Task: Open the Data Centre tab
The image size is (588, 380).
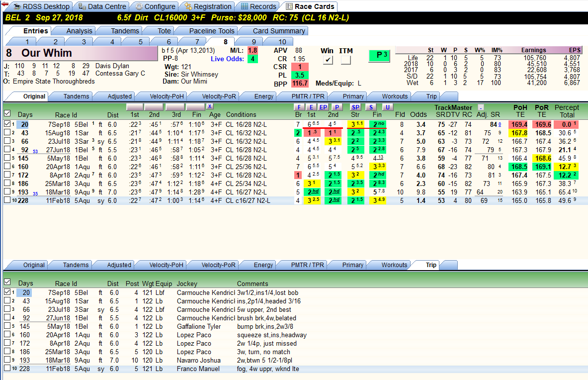Action: click(102, 6)
